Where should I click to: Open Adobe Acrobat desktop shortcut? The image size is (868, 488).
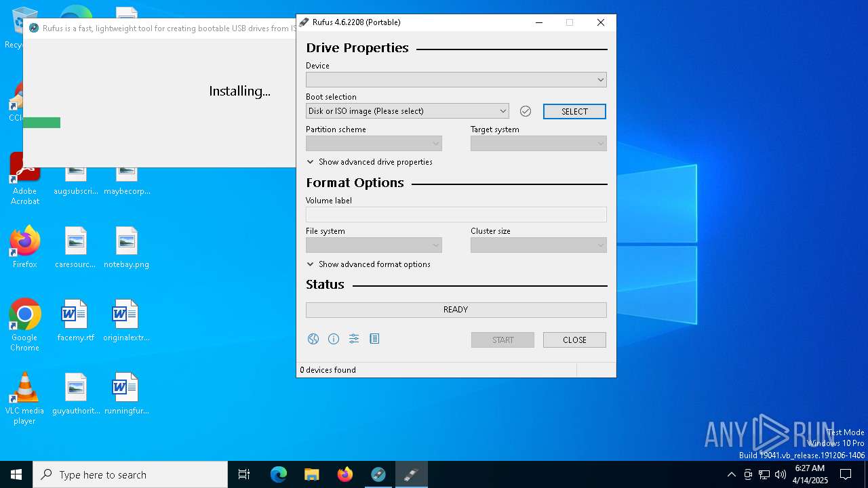pyautogui.click(x=25, y=180)
